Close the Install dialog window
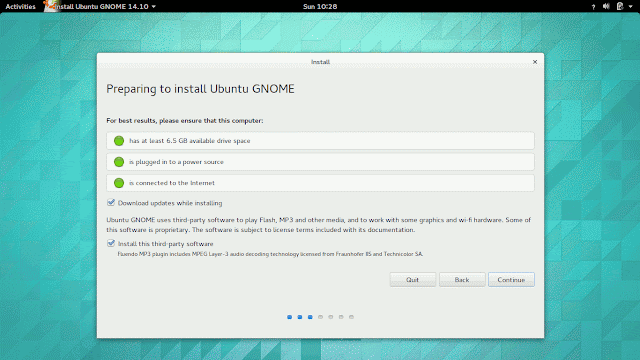The height and width of the screenshot is (360, 640). point(535,62)
